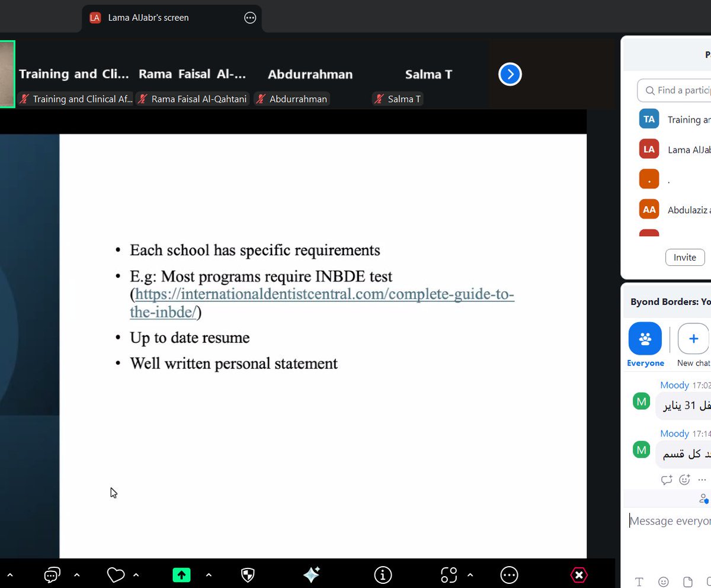Viewport: 711px width, 588px height.
Task: Click the TA avatar in participants list
Action: (649, 119)
